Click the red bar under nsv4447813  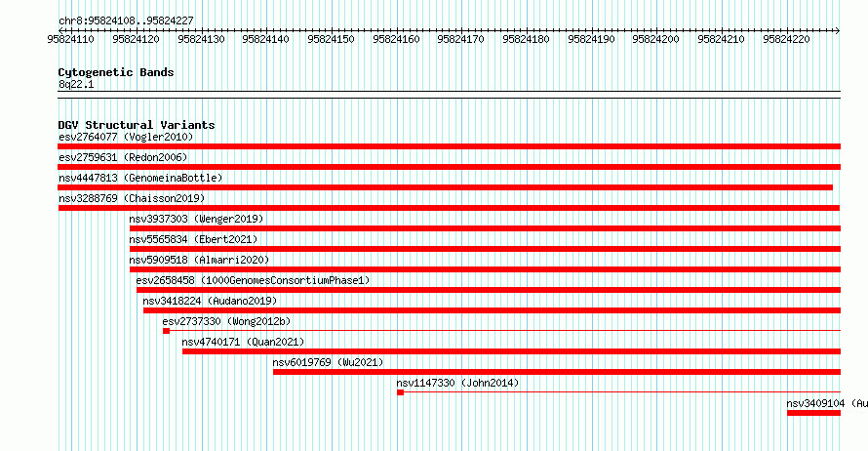445,187
